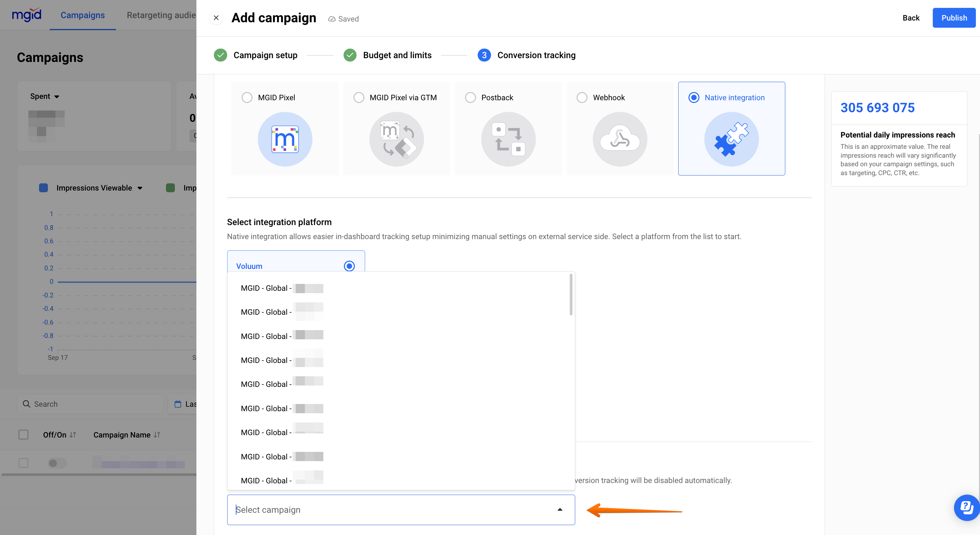Go to the Campaign setup step
Viewport: 980px width, 535px height.
pyautogui.click(x=265, y=55)
